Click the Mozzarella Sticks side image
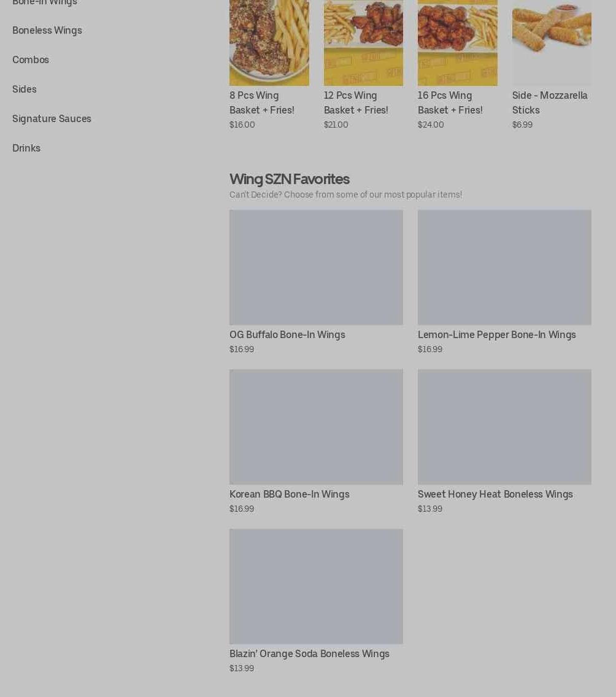The width and height of the screenshot is (616, 697). tap(552, 43)
